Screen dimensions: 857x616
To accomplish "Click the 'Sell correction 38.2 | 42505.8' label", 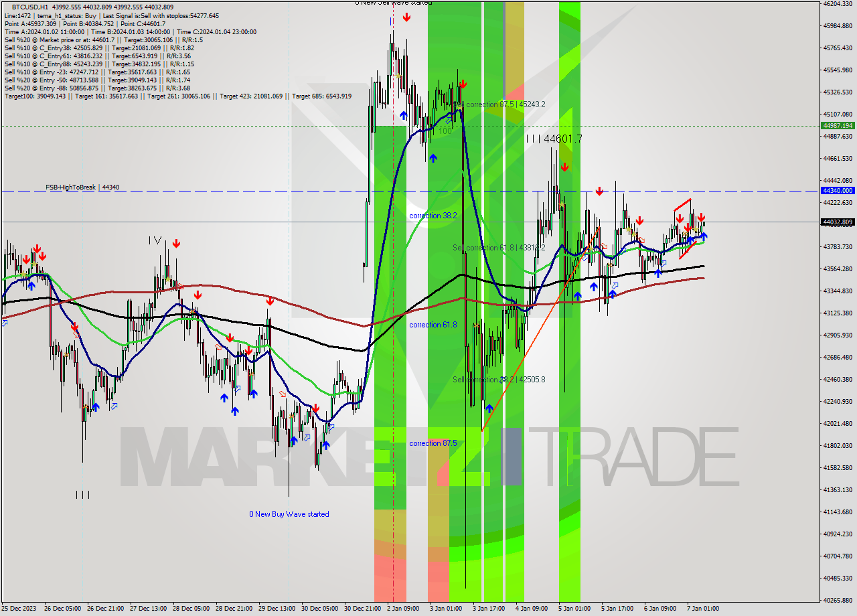I will click(499, 380).
